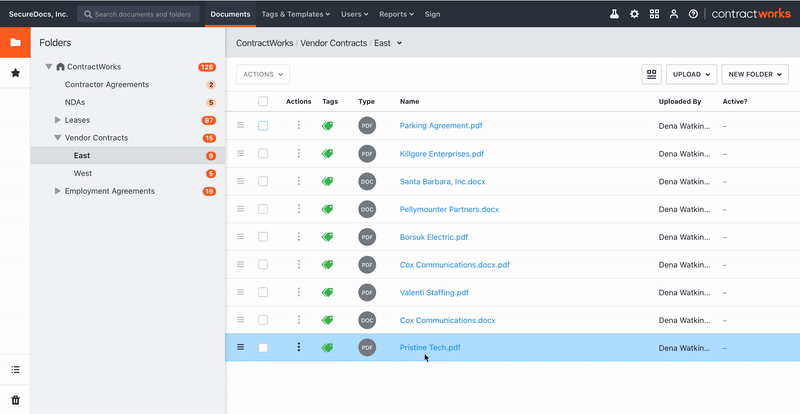Grab drag handle of Pristine Tech.pdf row
This screenshot has height=414, width=800.
240,347
